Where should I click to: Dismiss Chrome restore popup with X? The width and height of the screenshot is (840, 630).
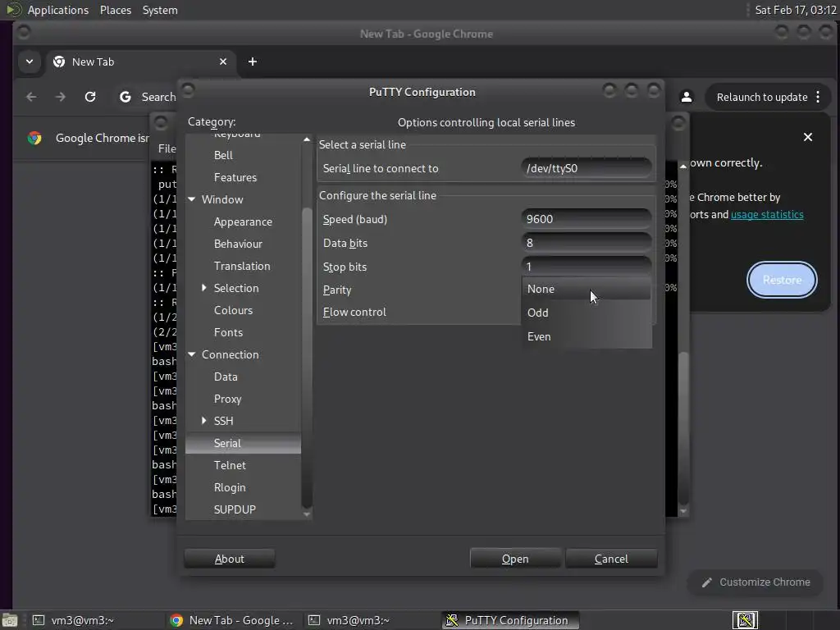807,137
